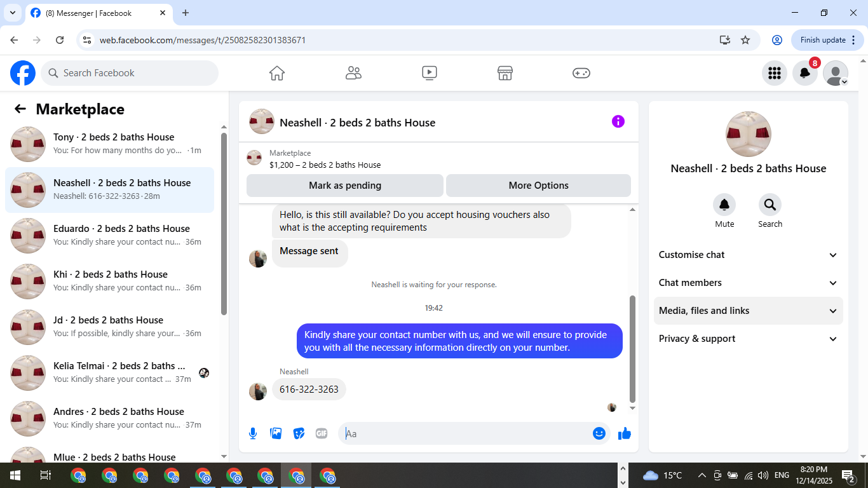Choose a GIF in the composer
868x488 pixels.
click(x=322, y=433)
